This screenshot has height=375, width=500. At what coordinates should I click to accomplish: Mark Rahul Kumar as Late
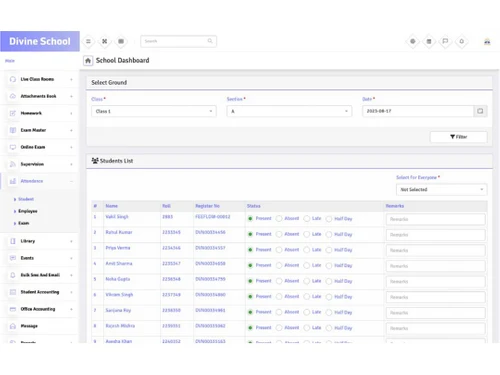307,234
